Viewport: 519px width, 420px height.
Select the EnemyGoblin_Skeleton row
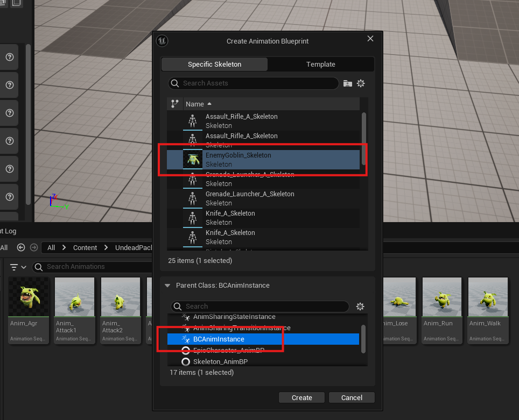(x=263, y=159)
